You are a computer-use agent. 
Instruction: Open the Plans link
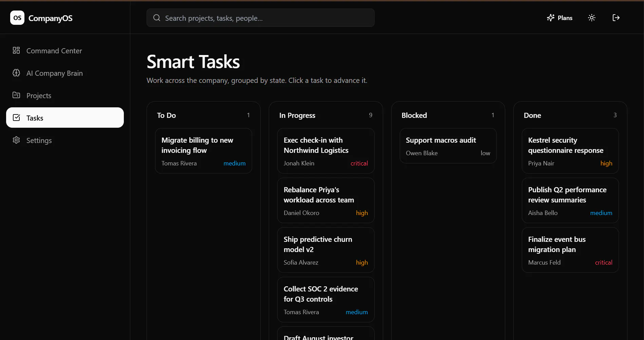point(560,18)
